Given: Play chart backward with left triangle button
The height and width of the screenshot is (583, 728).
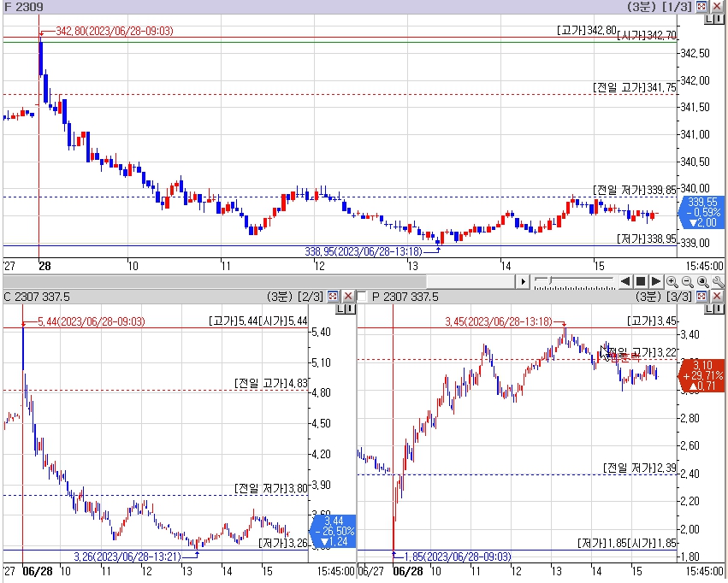Looking at the screenshot, I should point(625,281).
